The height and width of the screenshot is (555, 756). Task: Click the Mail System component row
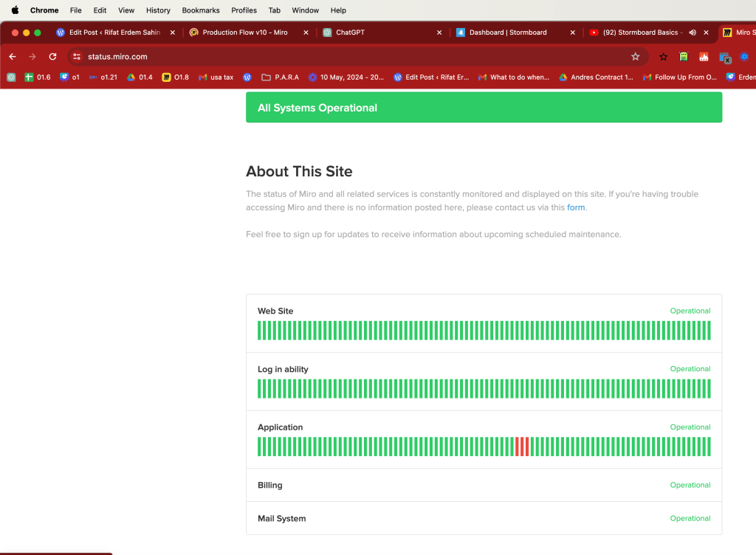(x=484, y=518)
